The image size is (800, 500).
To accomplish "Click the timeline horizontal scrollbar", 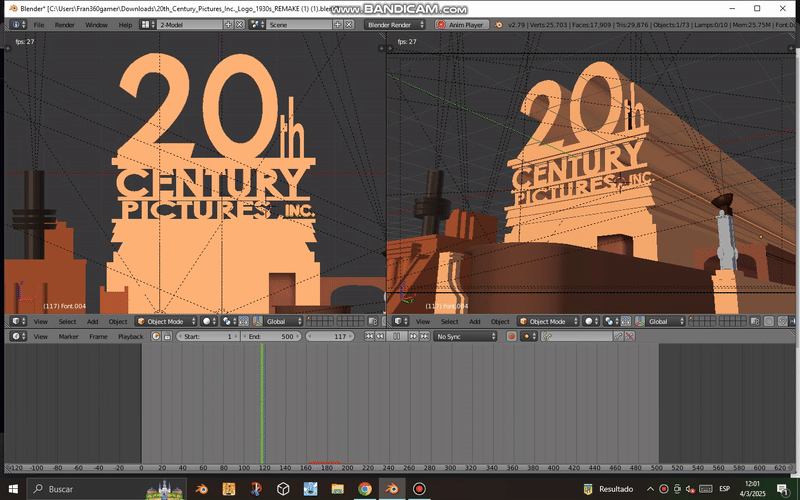I will point(399,467).
